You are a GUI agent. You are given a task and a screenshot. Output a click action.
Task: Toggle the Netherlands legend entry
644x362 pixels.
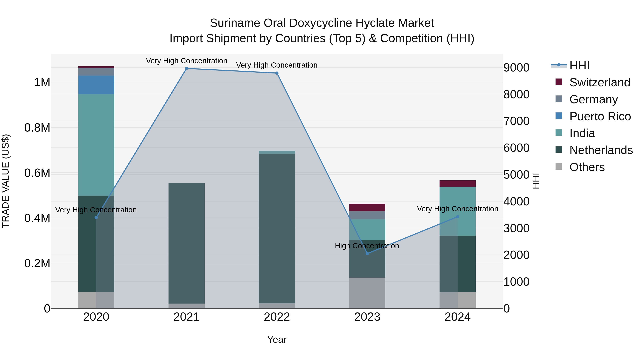point(594,150)
